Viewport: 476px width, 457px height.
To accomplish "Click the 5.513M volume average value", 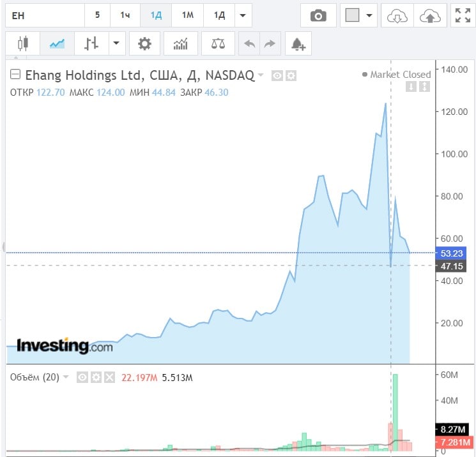I will 177,378.
